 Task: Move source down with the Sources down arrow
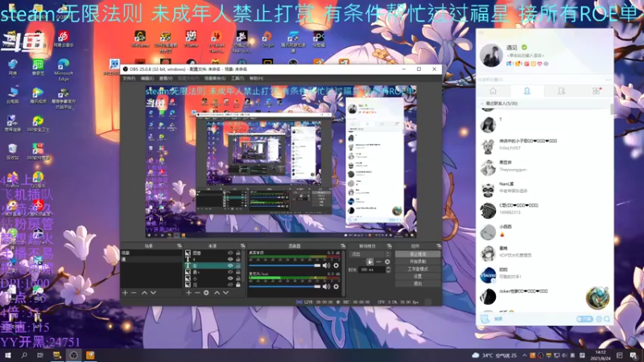point(225,293)
